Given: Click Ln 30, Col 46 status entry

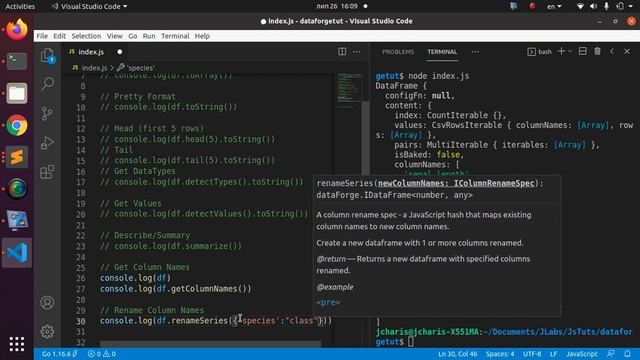Looking at the screenshot, I should coord(458,354).
